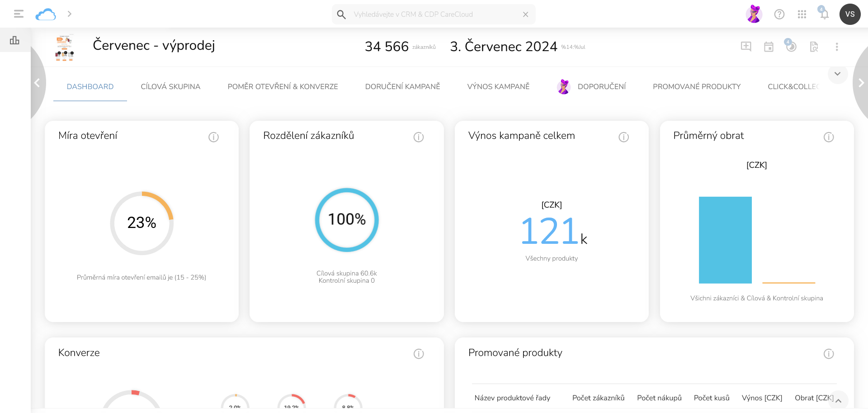Sort by Počet zákazníků column
Viewport: 868px width, 413px height.
click(x=598, y=398)
